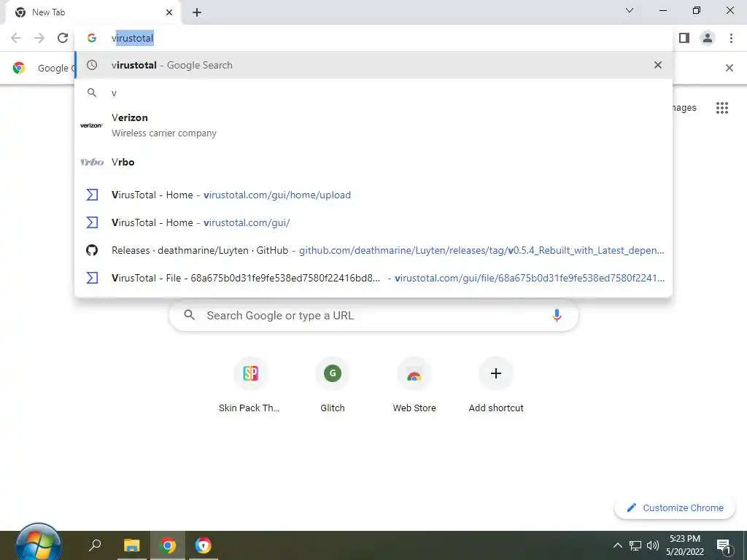Screen dimensions: 747x560
Task: Click Customize Chrome button
Action: pyautogui.click(x=675, y=507)
